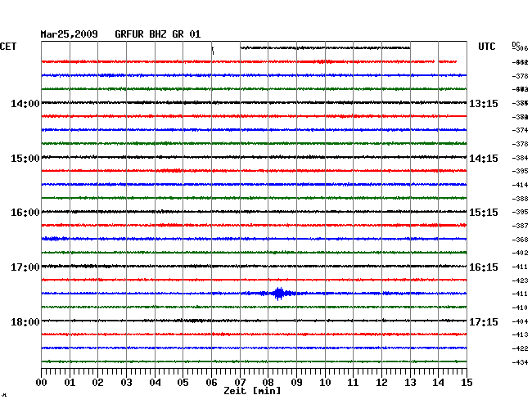The height and width of the screenshot is (404, 532).
Task: Select the 17:00 CET time label
Action: point(25,267)
